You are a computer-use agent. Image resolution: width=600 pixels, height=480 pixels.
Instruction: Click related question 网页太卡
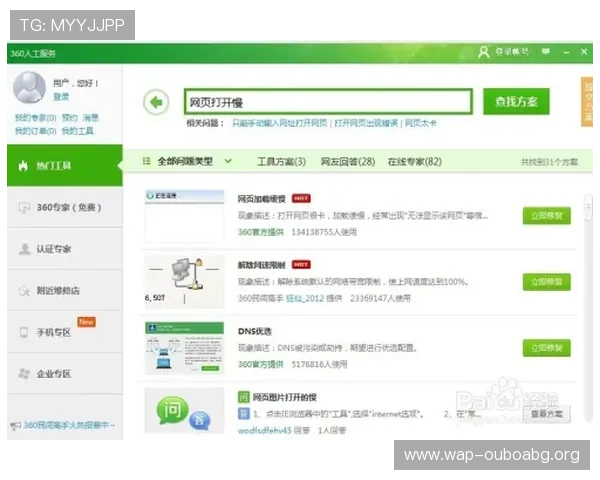pyautogui.click(x=421, y=123)
